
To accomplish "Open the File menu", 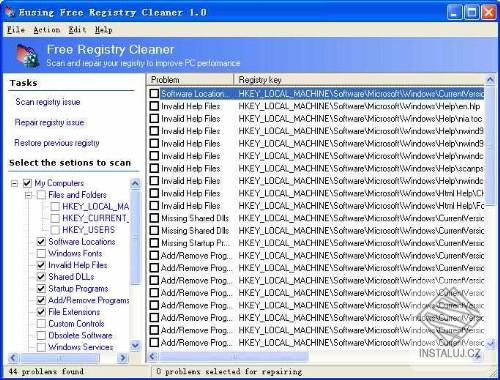I will click(16, 30).
